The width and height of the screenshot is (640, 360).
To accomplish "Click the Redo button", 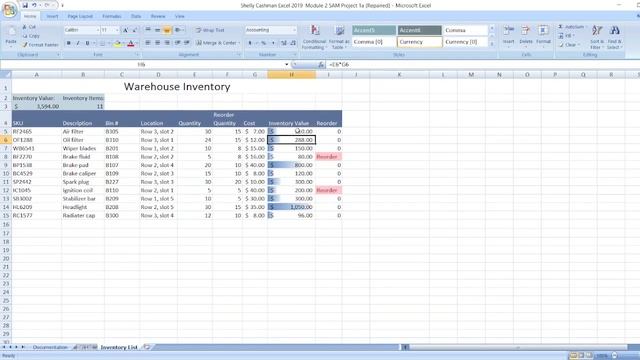I will click(47, 5).
